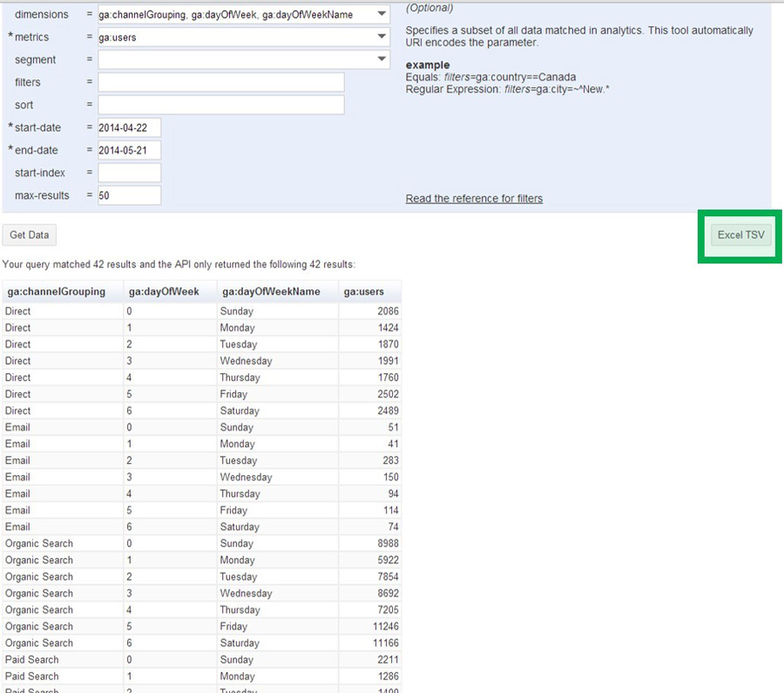Open the Read the reference for filters link
The height and width of the screenshot is (693, 784).
pyautogui.click(x=474, y=199)
